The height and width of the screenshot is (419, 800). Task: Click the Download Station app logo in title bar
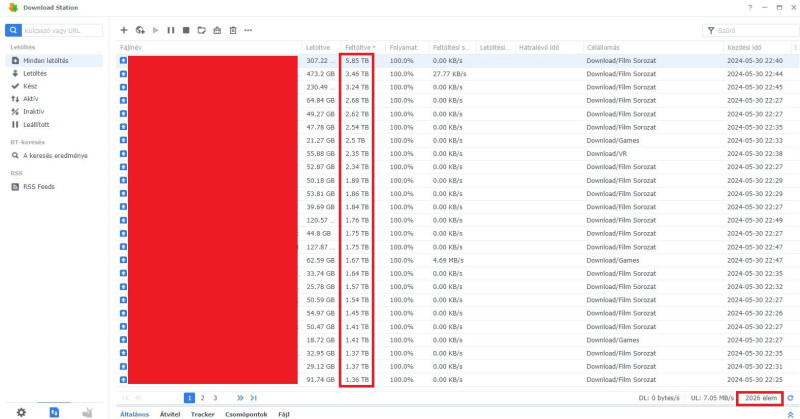click(13, 7)
